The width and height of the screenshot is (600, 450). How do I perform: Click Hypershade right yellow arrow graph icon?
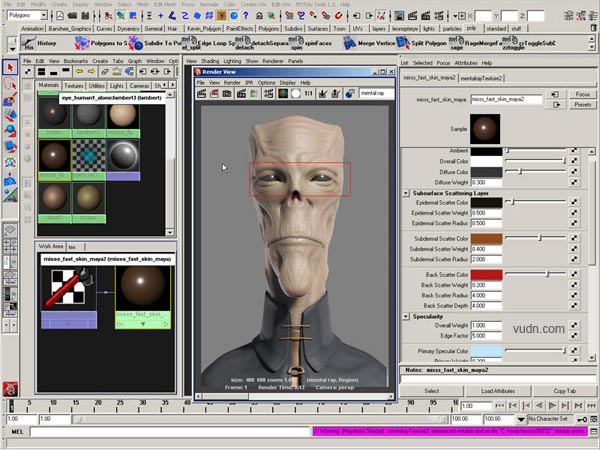coord(91,72)
